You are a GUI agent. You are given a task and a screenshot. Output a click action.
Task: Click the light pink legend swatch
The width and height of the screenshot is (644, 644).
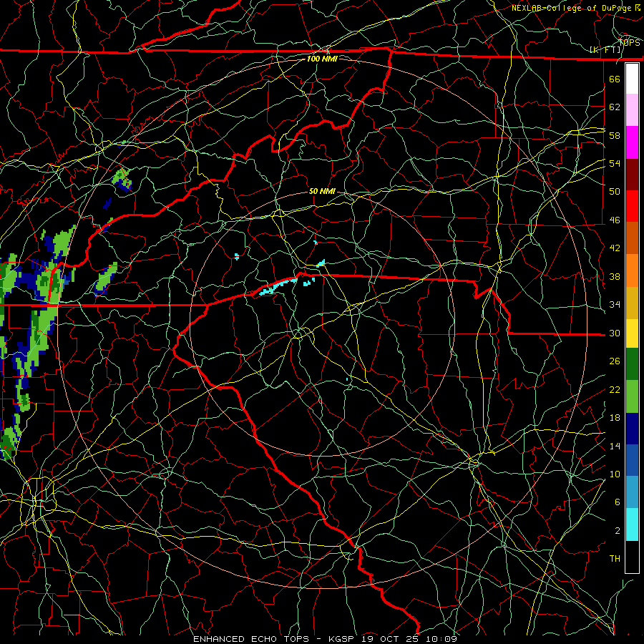[632, 109]
